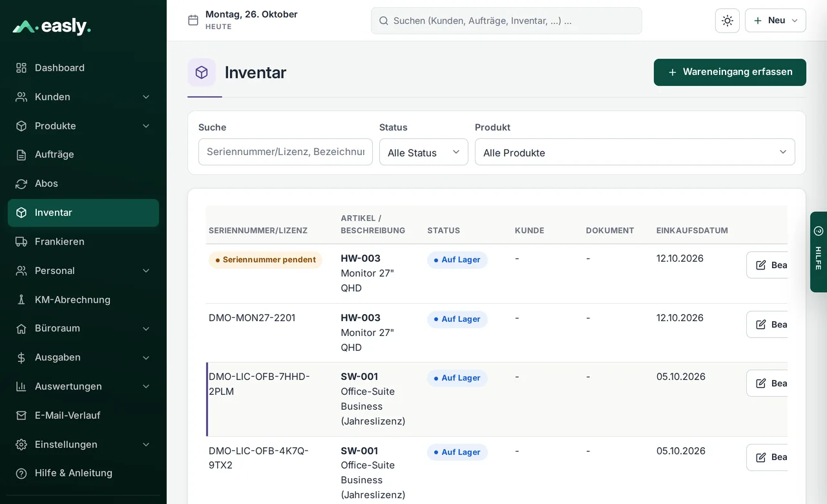This screenshot has width=827, height=504.
Task: Expand the Büroraum submenu chevron
Action: click(x=146, y=328)
